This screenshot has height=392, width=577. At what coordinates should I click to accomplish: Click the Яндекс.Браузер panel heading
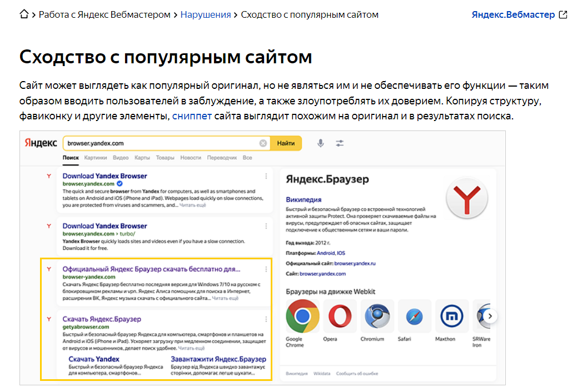(327, 179)
